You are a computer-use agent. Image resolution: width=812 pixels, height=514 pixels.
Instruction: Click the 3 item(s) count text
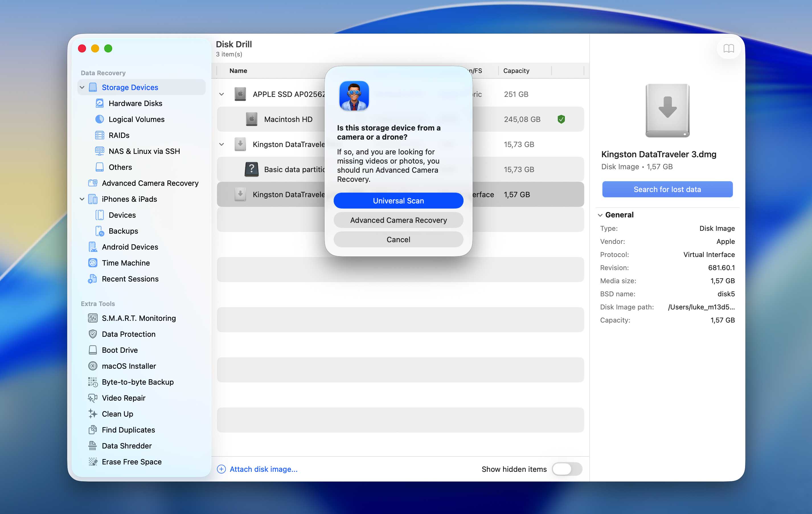(229, 54)
